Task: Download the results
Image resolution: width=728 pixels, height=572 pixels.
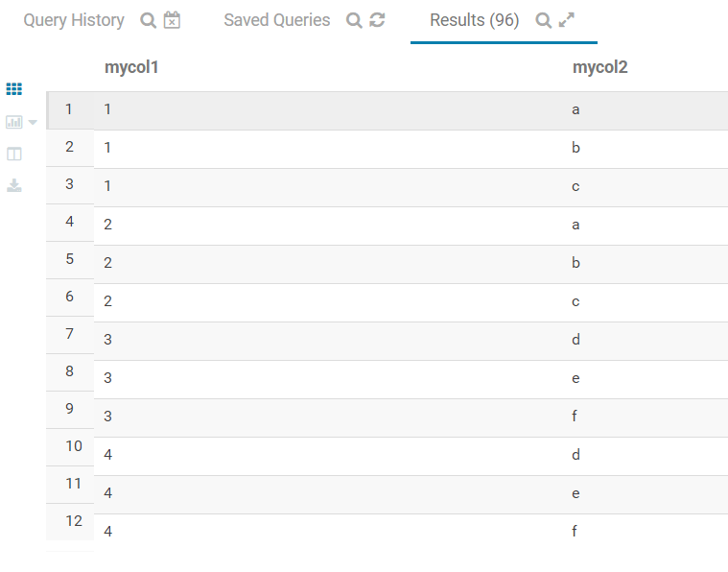Action: coord(14,185)
